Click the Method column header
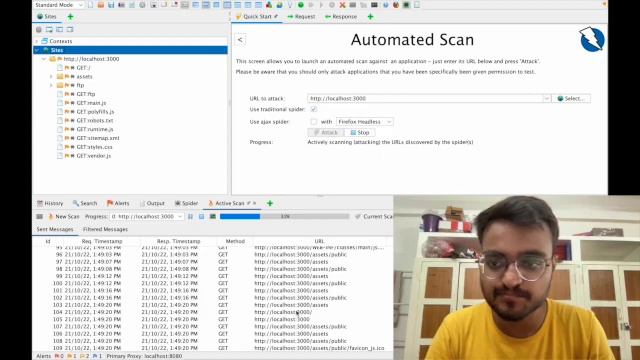640x360 pixels. (235, 241)
